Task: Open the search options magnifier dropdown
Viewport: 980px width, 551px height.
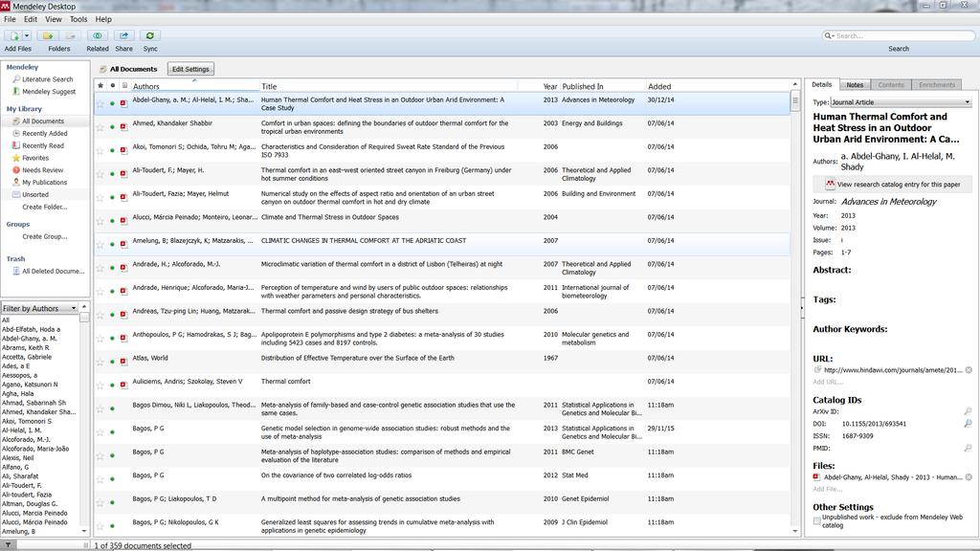Action: pyautogui.click(x=830, y=35)
